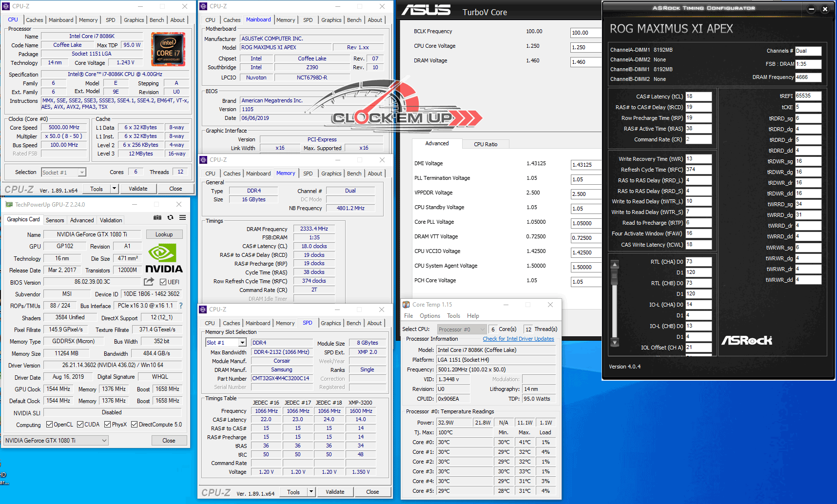Screen dimensions: 837x504
Task: Click the BIOS export share icon
Action: pyautogui.click(x=149, y=282)
